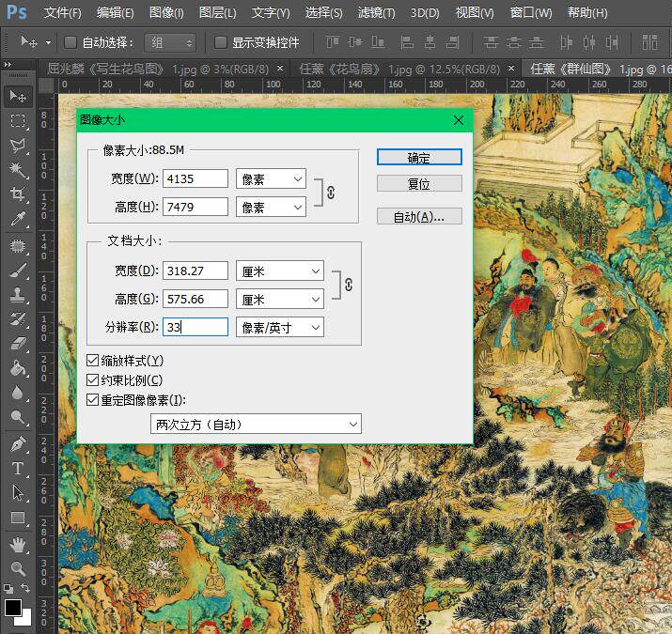This screenshot has height=634, width=672.
Task: Click the auto-align layers icon in options bar
Action: click(x=649, y=42)
